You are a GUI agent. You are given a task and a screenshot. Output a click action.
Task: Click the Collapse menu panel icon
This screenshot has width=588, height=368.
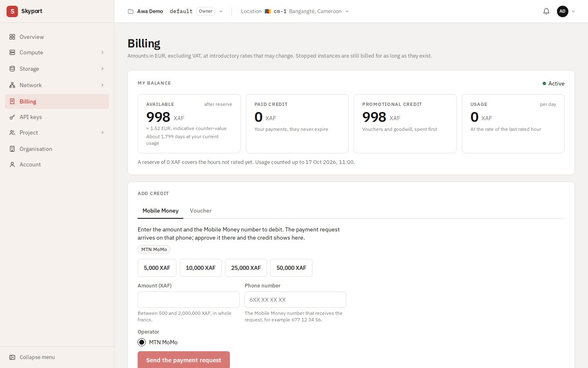tap(12, 357)
